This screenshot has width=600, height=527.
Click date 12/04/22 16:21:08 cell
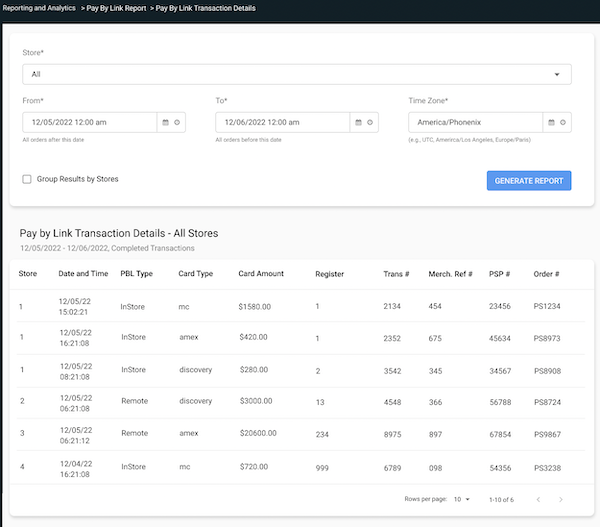pyautogui.click(x=76, y=469)
